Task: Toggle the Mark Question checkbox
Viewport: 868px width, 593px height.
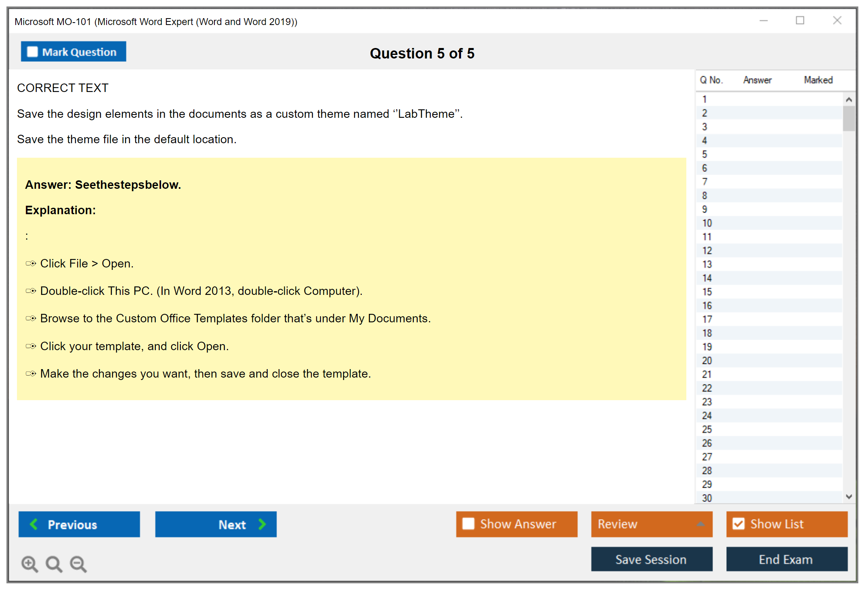Action: 32,52
